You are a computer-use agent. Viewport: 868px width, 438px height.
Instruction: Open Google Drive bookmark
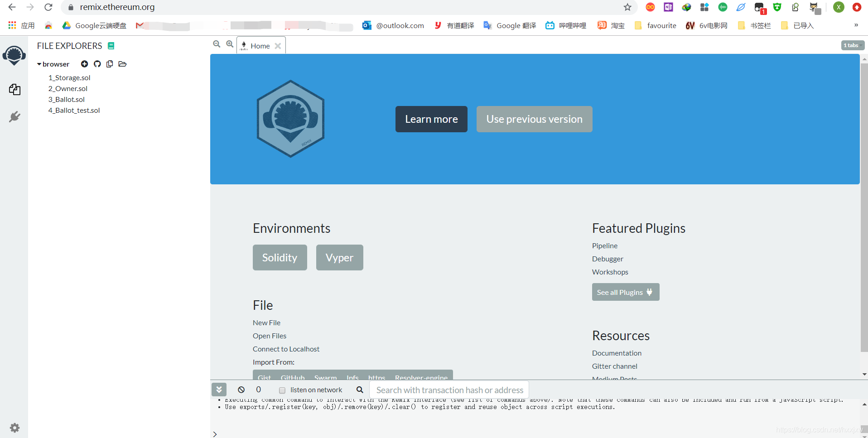tap(95, 25)
